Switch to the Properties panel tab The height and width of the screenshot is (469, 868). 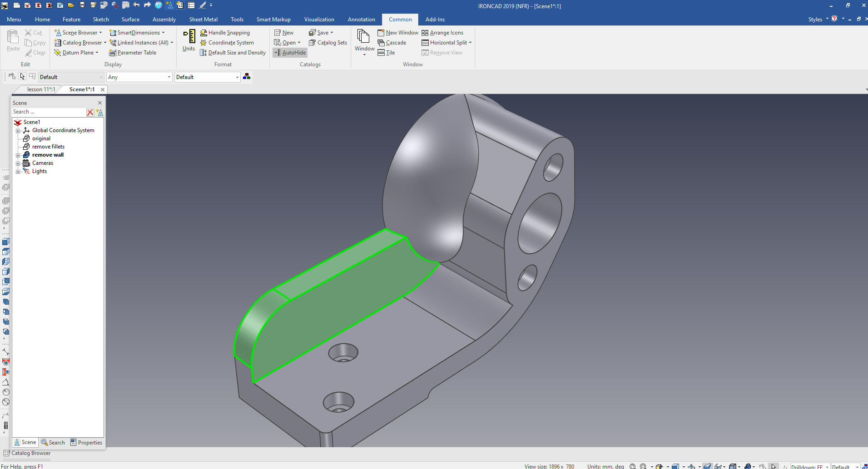click(x=86, y=443)
